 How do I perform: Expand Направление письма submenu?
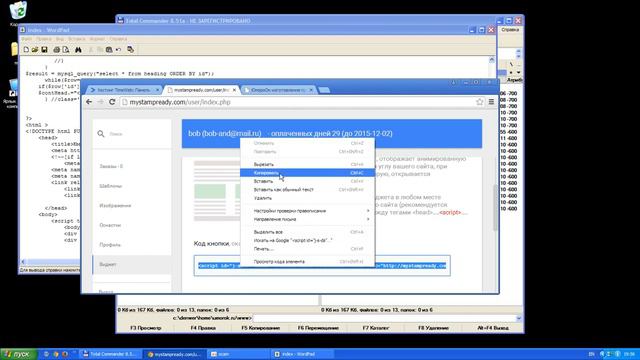pos(307,219)
